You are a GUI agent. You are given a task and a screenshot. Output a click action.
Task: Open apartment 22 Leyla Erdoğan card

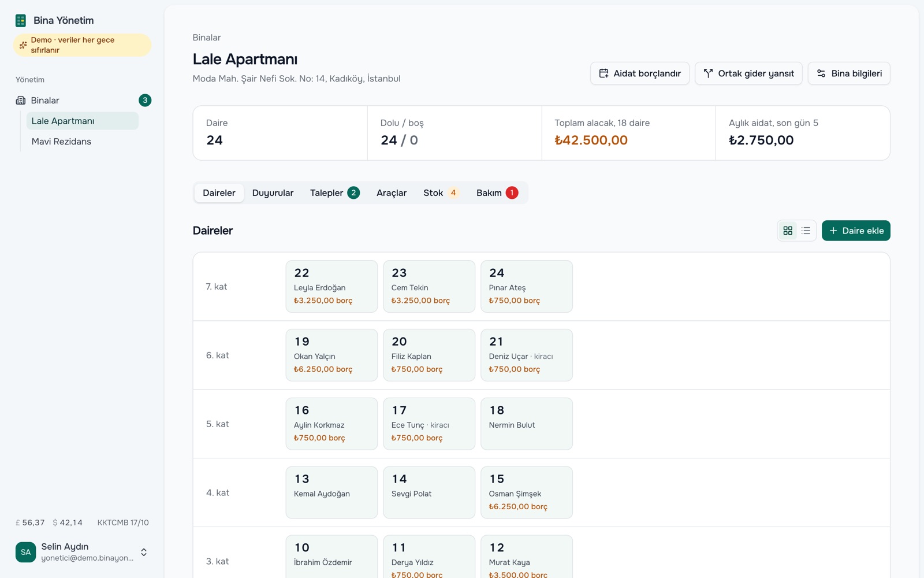coord(331,287)
